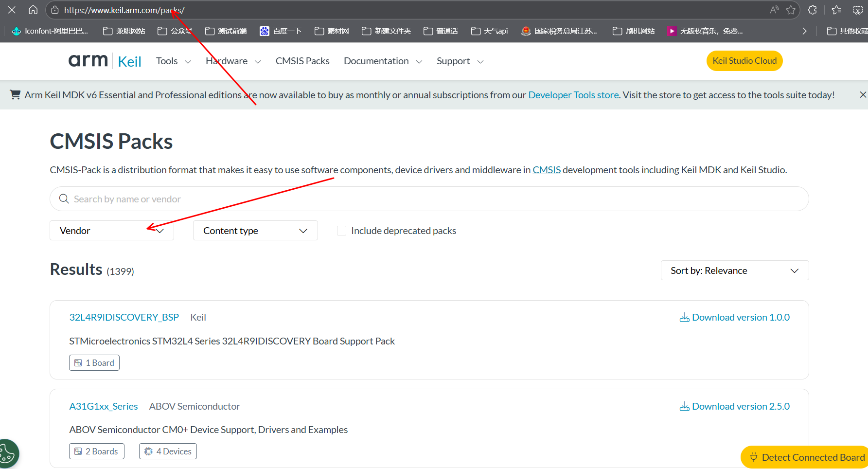Viewport: 868px width, 469px height.
Task: Click the browser address bar URL
Action: tap(124, 10)
